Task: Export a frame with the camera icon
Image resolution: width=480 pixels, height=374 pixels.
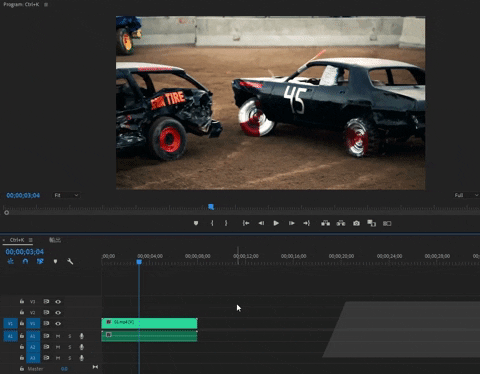Action: tap(356, 223)
